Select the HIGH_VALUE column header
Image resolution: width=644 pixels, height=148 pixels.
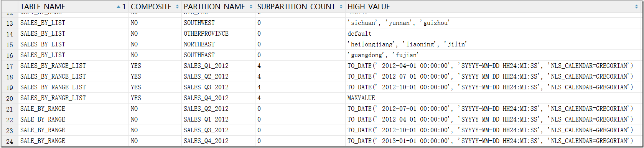point(369,7)
